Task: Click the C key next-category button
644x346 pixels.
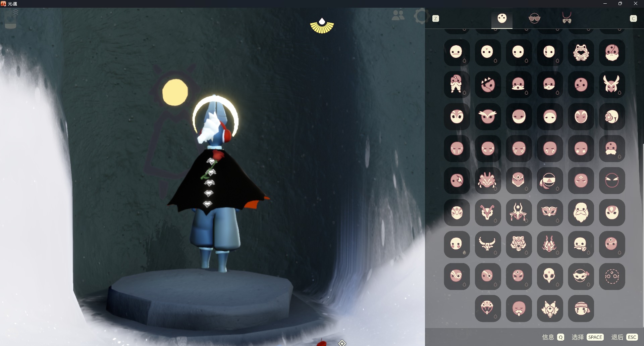Action: [x=633, y=19]
